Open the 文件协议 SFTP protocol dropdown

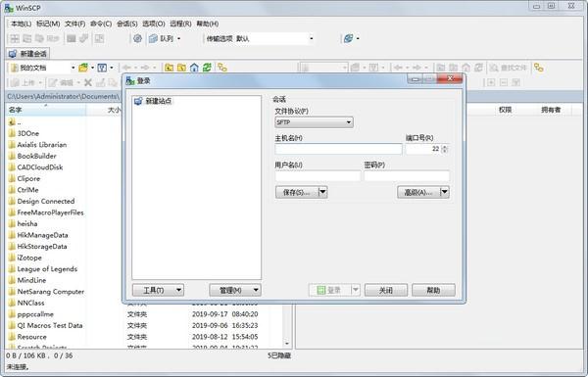pyautogui.click(x=314, y=122)
